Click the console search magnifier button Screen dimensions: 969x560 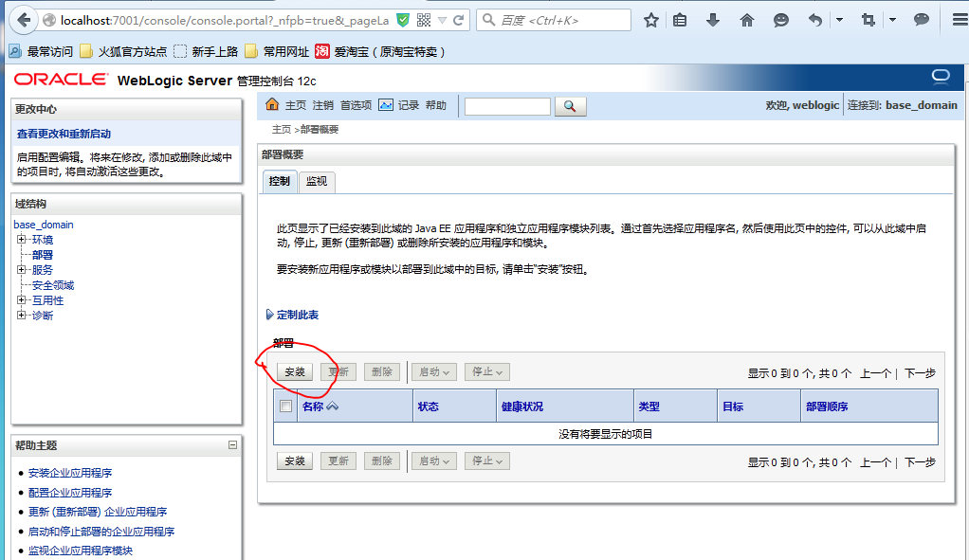click(570, 106)
